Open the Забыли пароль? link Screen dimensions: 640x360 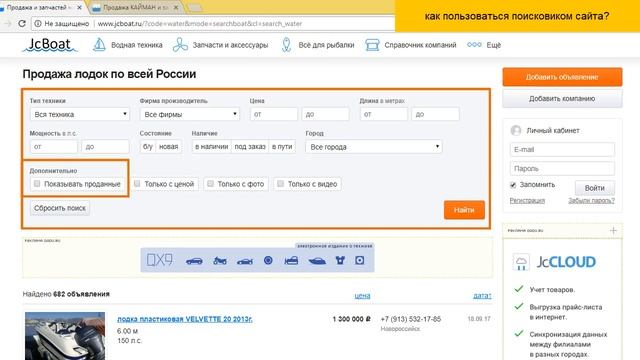pos(591,200)
